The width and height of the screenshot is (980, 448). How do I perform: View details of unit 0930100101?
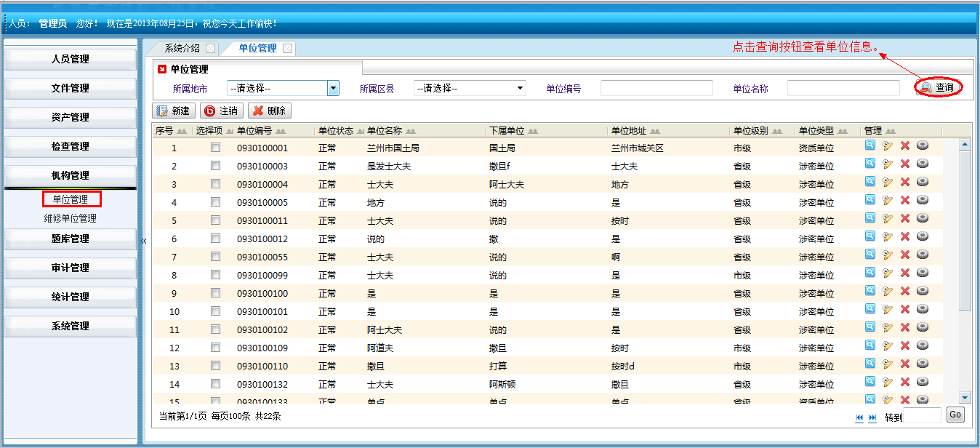[x=870, y=308]
